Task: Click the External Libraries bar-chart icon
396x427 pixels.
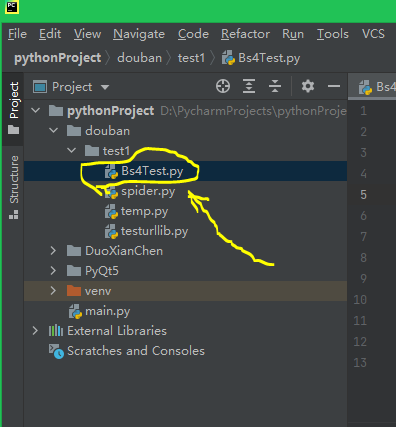Action: click(x=56, y=331)
